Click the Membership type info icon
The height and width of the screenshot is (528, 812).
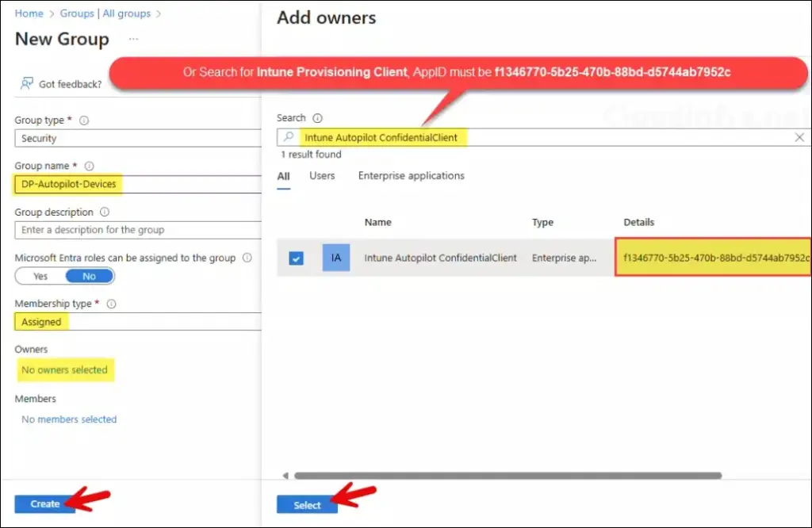111,304
